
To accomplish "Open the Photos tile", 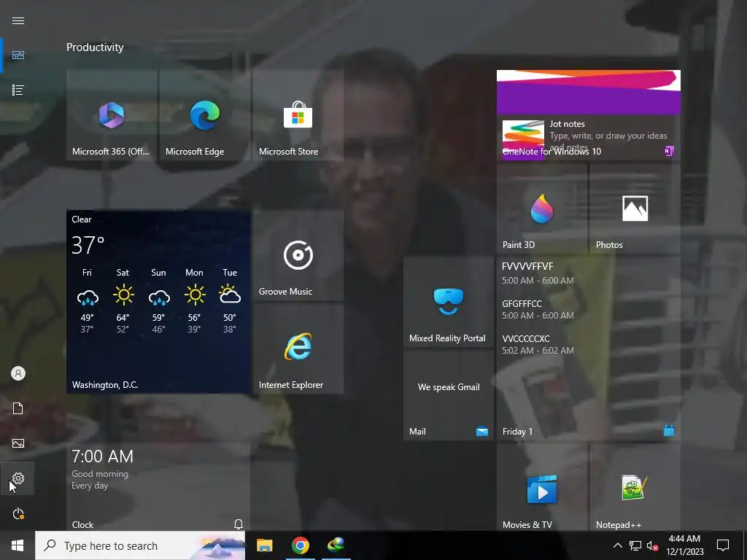I will point(635,208).
